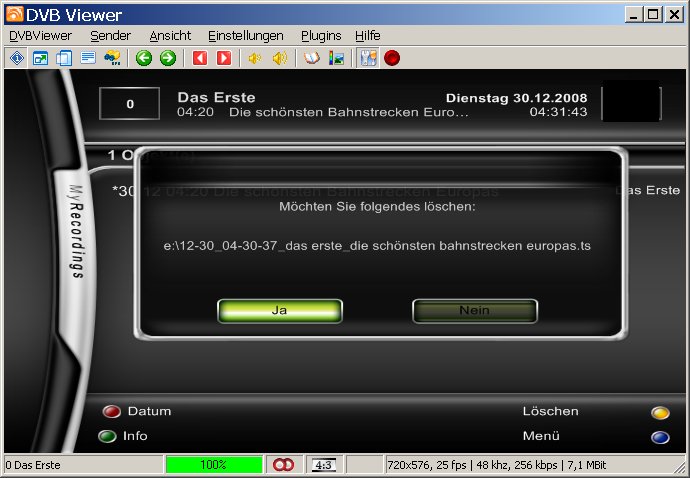Click the blue info diamond toolbar icon
The image size is (690, 478).
pos(17,58)
